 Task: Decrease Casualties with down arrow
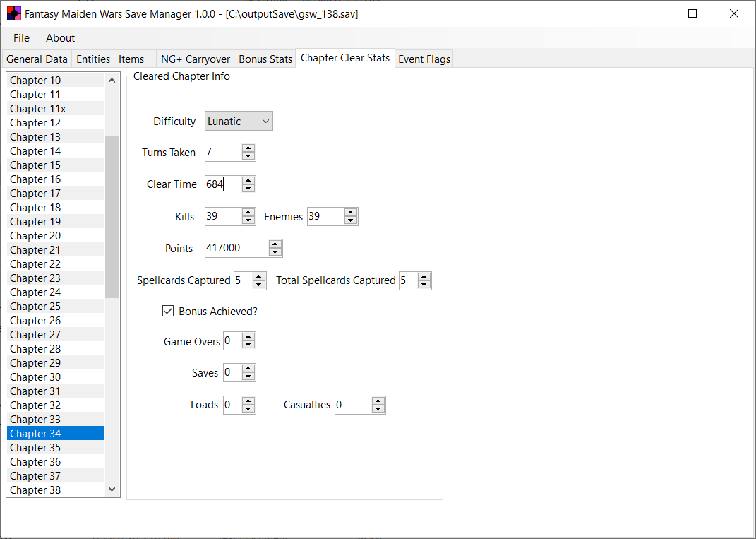coord(378,409)
